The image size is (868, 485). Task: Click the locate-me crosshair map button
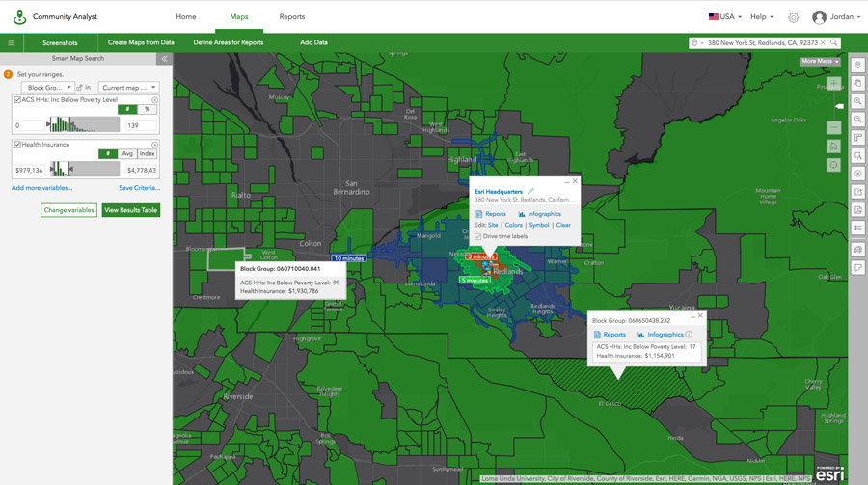[x=833, y=165]
